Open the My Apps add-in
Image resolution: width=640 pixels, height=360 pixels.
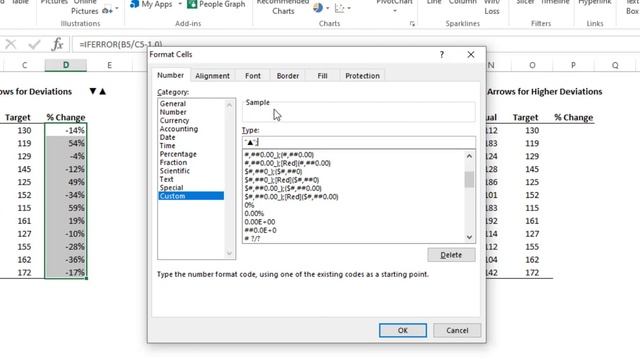point(151,4)
